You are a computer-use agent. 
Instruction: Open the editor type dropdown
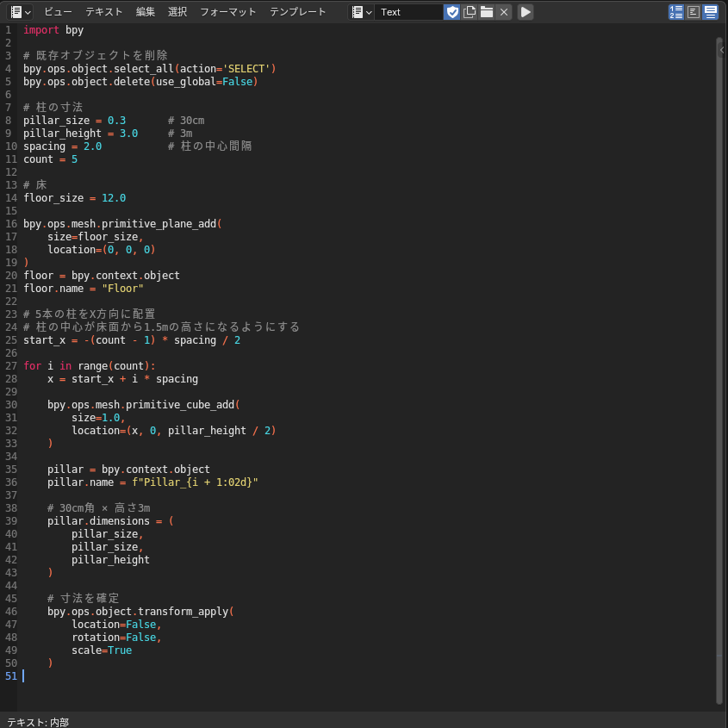[x=20, y=12]
